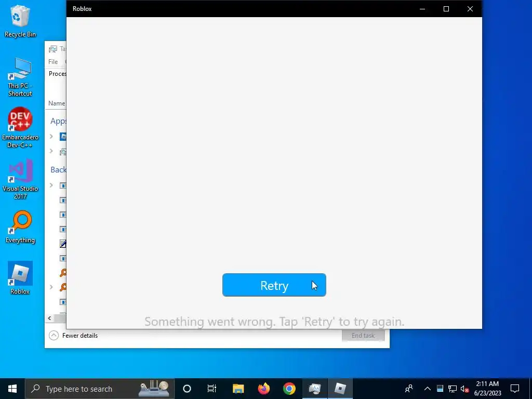Open Task View from the taskbar

pos(212,389)
